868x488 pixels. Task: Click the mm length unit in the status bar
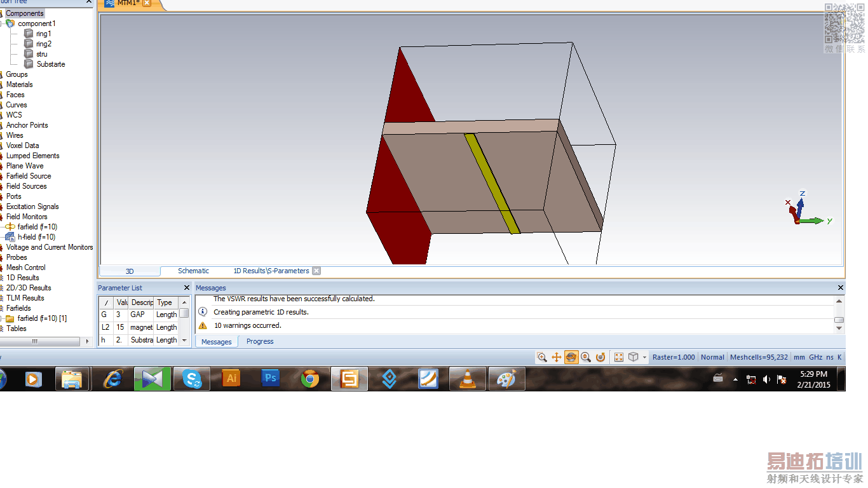point(799,357)
